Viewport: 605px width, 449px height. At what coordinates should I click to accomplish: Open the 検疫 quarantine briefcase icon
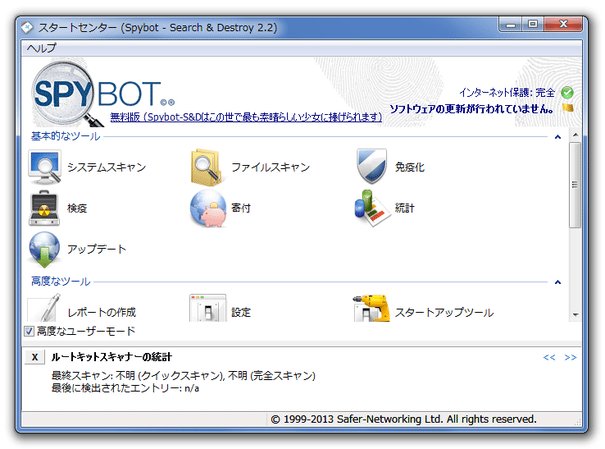pyautogui.click(x=44, y=208)
